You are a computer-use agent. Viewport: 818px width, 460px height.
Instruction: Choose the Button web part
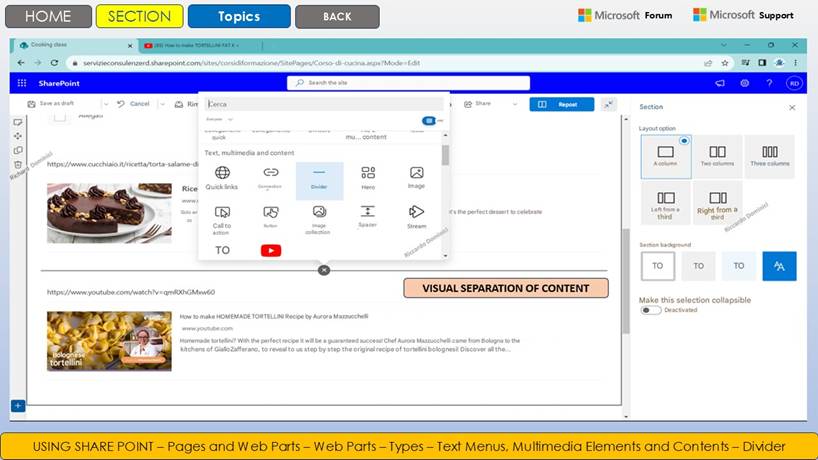[x=270, y=217]
